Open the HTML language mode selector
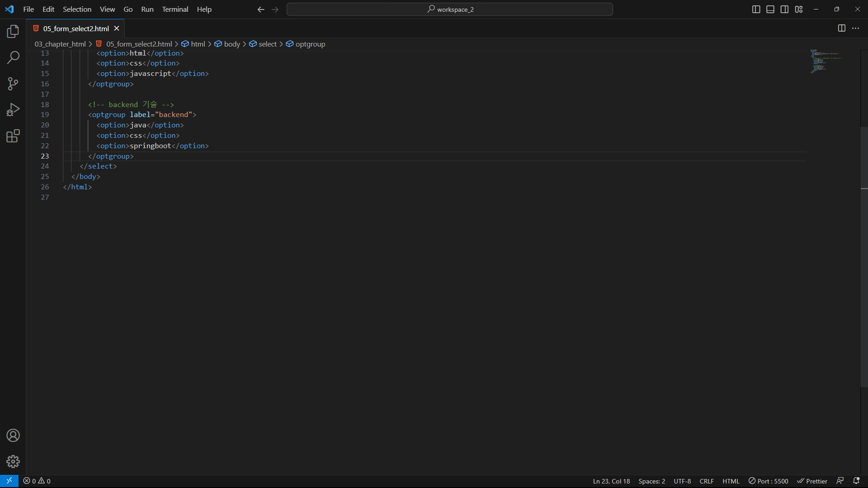The height and width of the screenshot is (488, 868). click(731, 481)
